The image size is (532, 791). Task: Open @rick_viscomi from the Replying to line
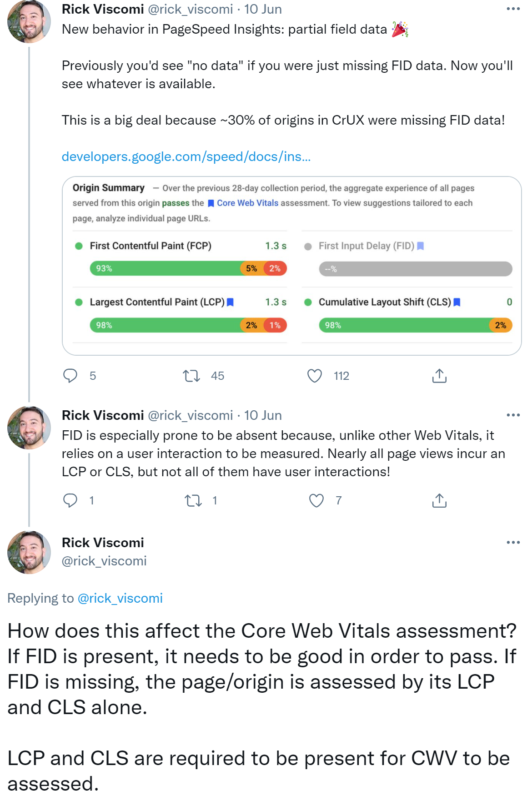121,598
